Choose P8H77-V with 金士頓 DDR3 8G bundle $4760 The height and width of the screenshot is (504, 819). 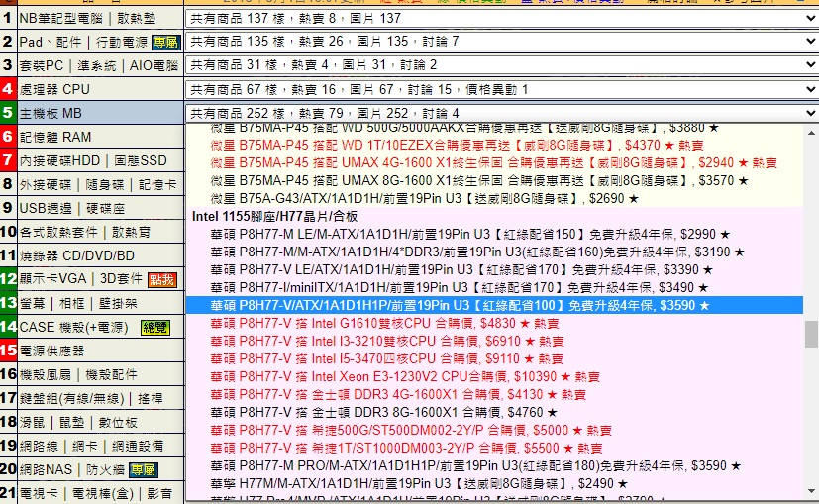tap(494, 413)
